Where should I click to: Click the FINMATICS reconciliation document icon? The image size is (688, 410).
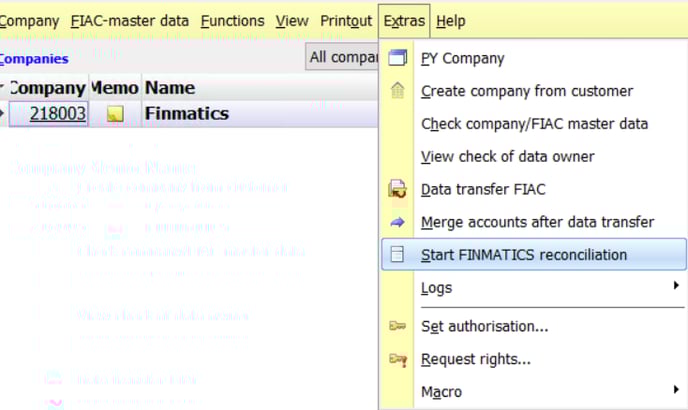[397, 255]
